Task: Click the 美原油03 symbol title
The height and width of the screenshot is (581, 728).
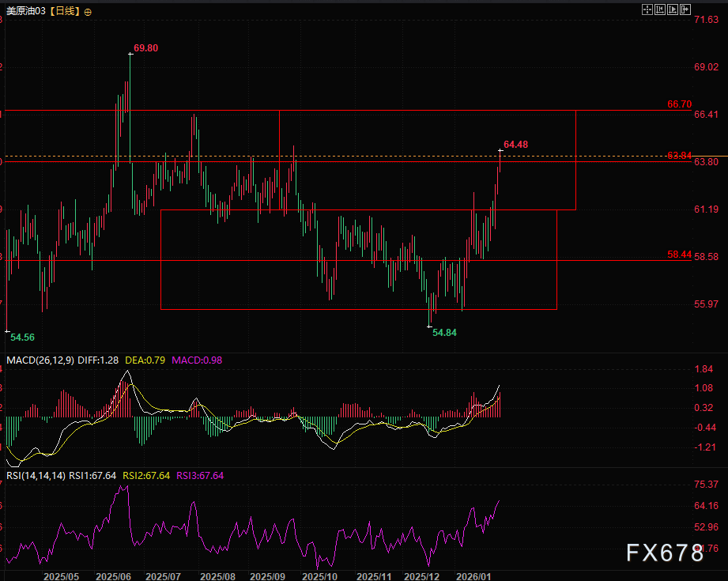Action: pyautogui.click(x=26, y=11)
